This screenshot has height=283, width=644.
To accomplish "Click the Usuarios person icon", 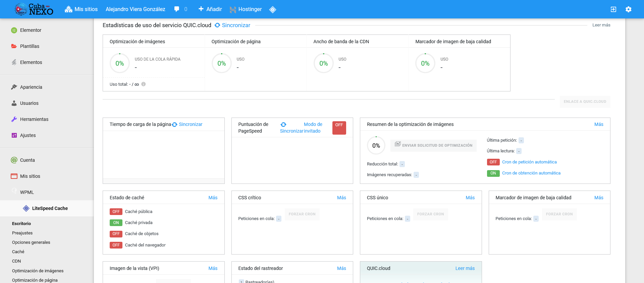I will tap(14, 103).
